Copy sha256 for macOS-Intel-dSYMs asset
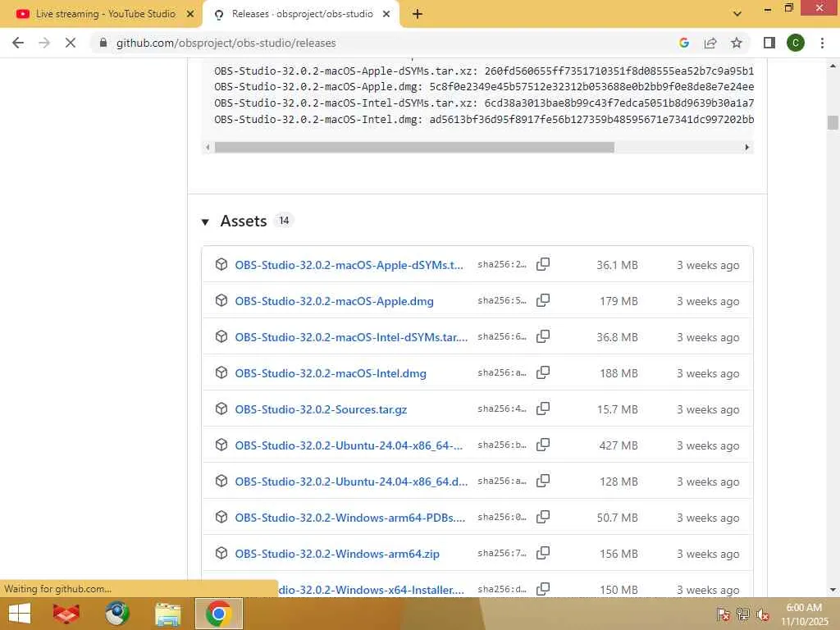 point(543,336)
